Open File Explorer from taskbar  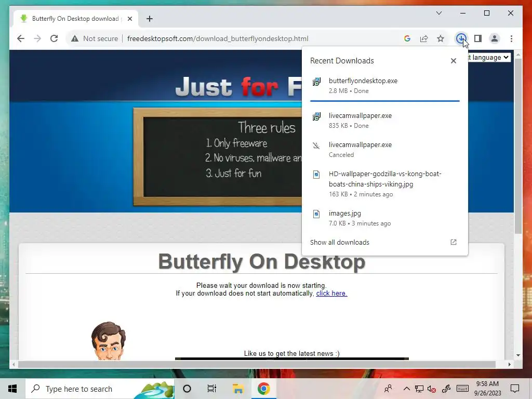tap(238, 389)
